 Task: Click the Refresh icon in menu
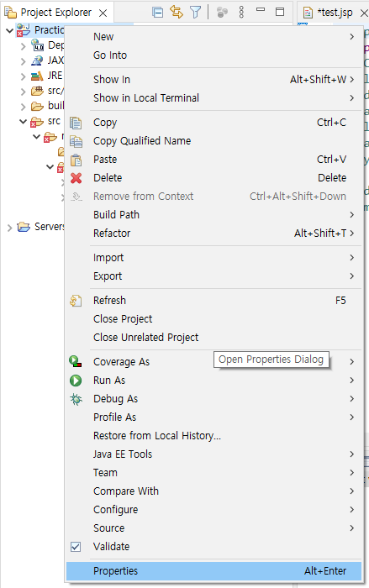(x=76, y=301)
